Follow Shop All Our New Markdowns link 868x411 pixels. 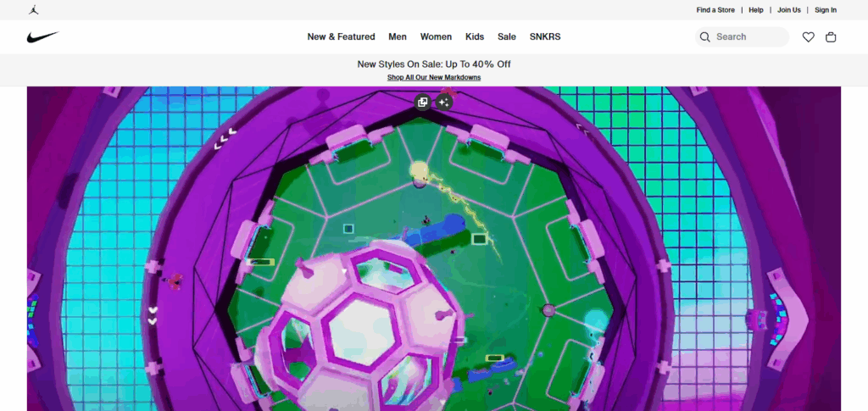(434, 77)
